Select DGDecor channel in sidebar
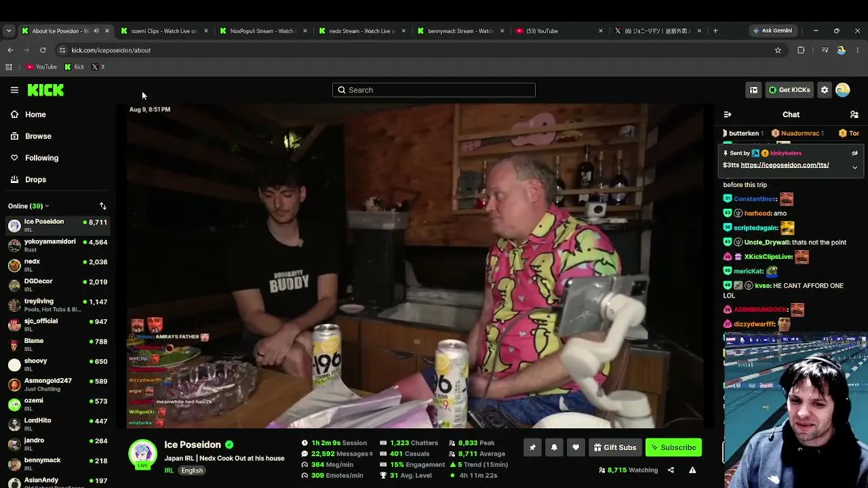This screenshot has width=868, height=488. point(58,285)
